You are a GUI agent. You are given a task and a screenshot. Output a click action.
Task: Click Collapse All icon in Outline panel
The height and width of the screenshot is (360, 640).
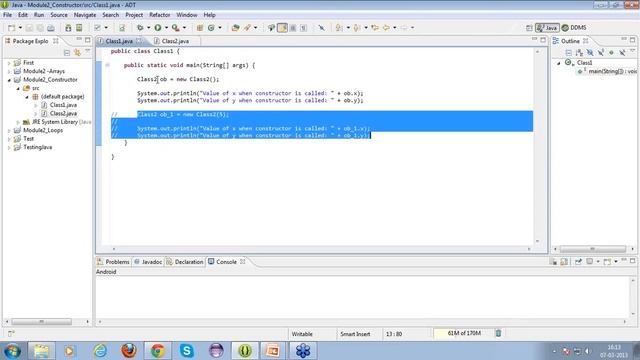click(569, 53)
